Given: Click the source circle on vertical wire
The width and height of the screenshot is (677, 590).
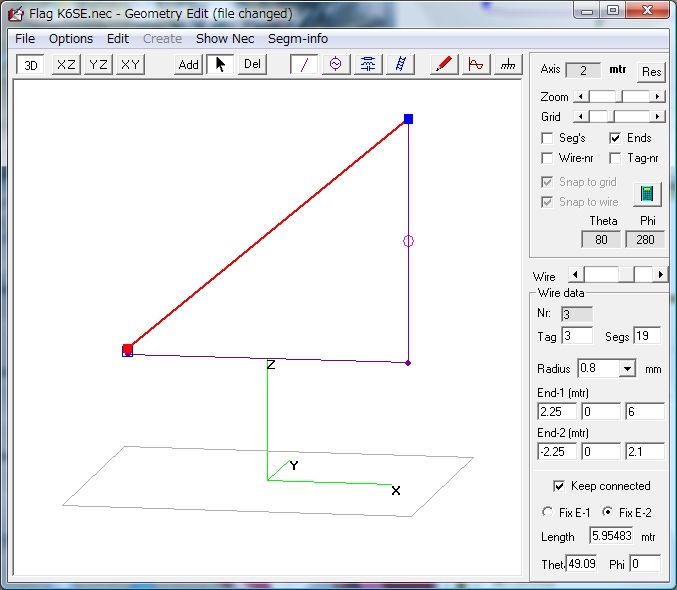Looking at the screenshot, I should coord(408,241).
